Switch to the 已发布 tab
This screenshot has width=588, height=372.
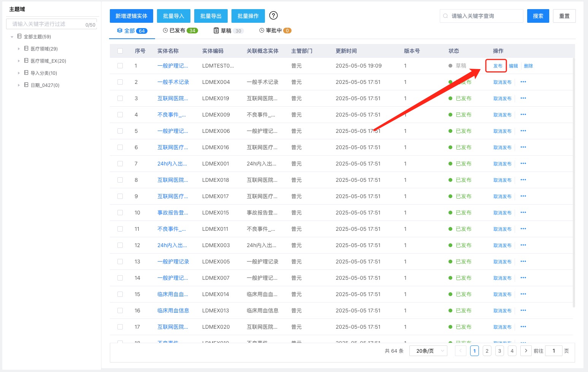point(180,31)
